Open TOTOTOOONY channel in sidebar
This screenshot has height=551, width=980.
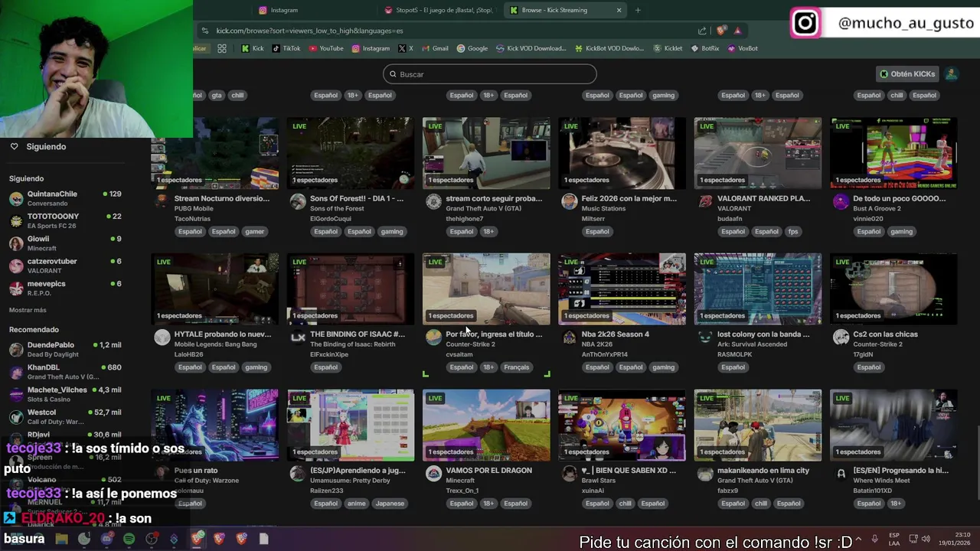pyautogui.click(x=65, y=220)
